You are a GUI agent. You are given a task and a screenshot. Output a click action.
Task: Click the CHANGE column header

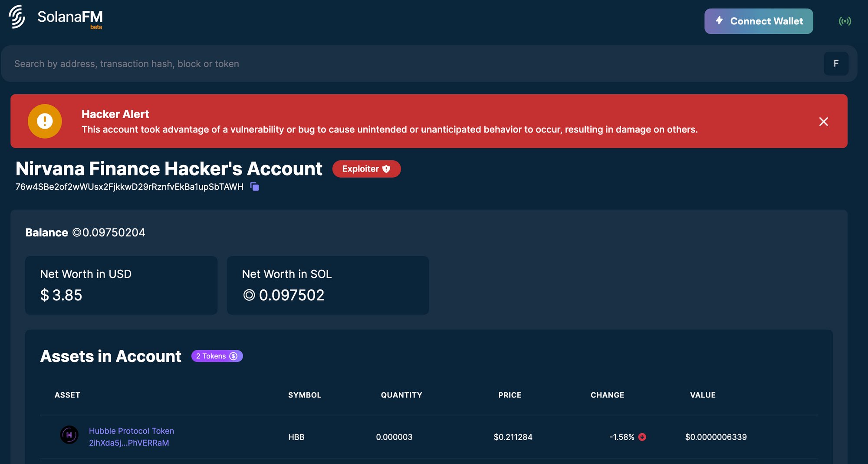click(607, 395)
